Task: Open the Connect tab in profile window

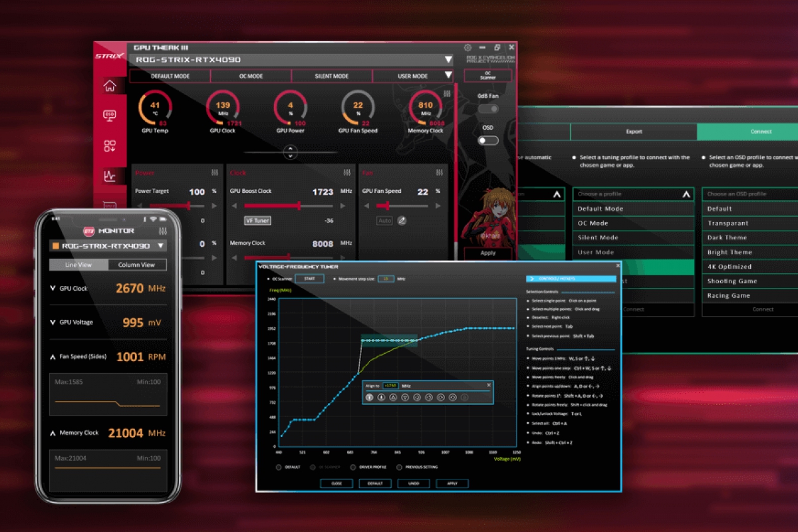Action: (x=747, y=132)
